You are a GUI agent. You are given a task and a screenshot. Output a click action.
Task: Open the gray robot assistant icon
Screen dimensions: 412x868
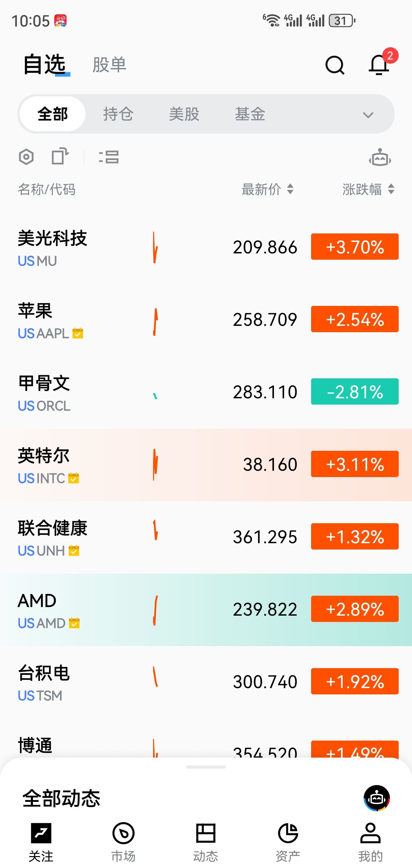coord(380,158)
